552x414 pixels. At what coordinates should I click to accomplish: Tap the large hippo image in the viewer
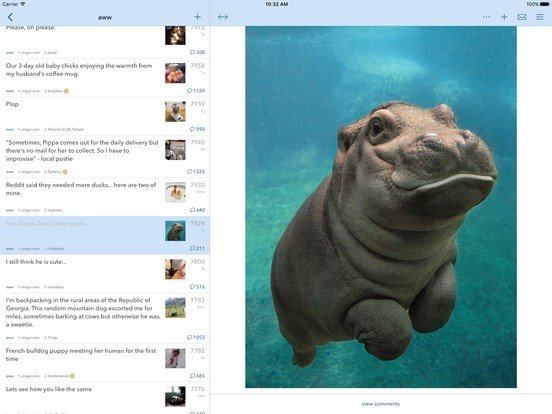click(x=381, y=207)
